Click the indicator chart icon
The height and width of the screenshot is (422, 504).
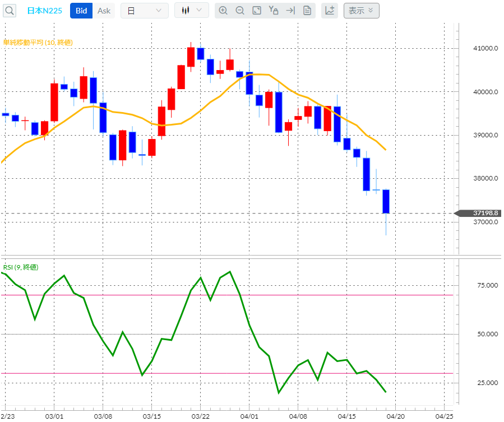pos(330,10)
